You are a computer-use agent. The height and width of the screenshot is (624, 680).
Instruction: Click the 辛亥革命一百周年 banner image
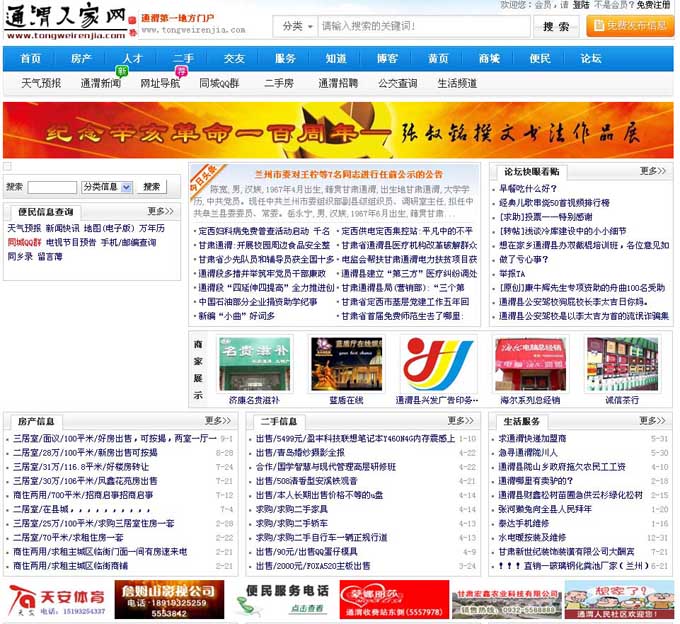pos(338,131)
